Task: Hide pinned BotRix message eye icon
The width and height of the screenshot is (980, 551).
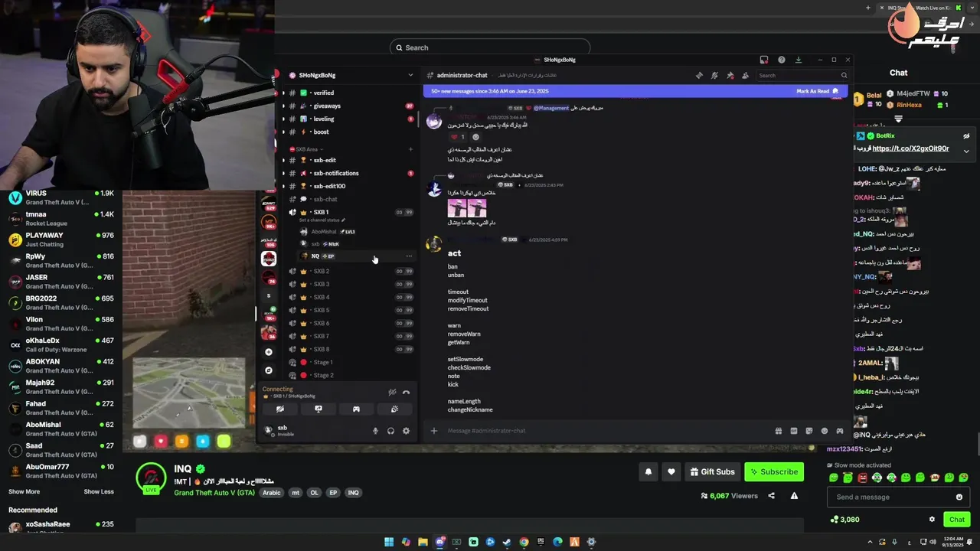Action: [x=966, y=136]
